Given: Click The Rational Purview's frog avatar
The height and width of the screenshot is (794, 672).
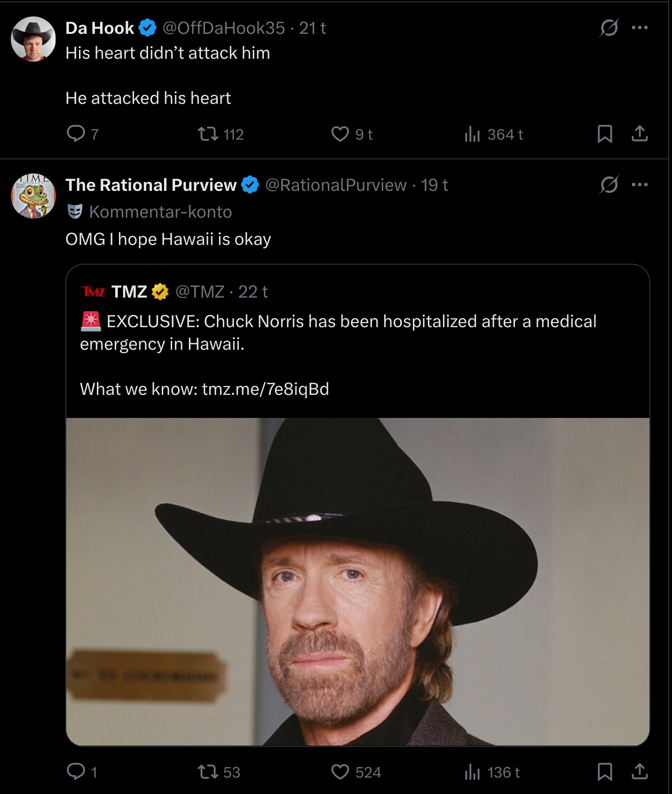Looking at the screenshot, I should coord(33,196).
